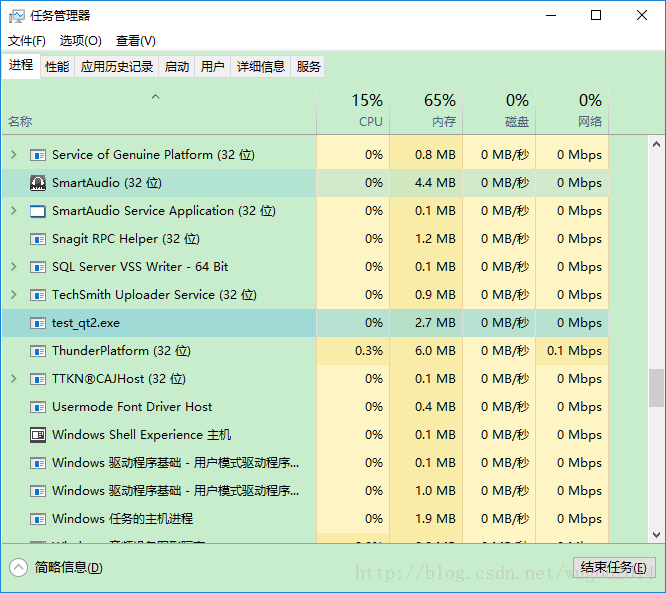Image resolution: width=666 pixels, height=593 pixels.
Task: Click the 简略信息(D) link
Action: (69, 568)
